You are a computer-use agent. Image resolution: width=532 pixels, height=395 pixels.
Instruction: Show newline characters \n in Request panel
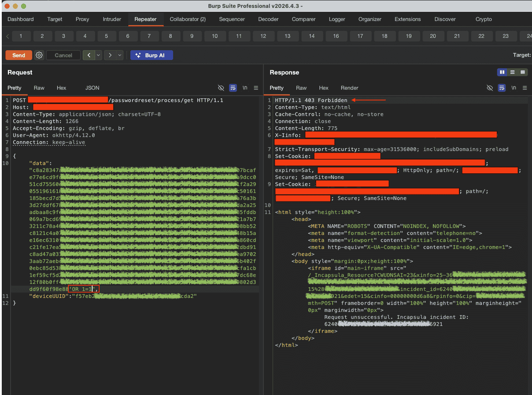tap(245, 88)
